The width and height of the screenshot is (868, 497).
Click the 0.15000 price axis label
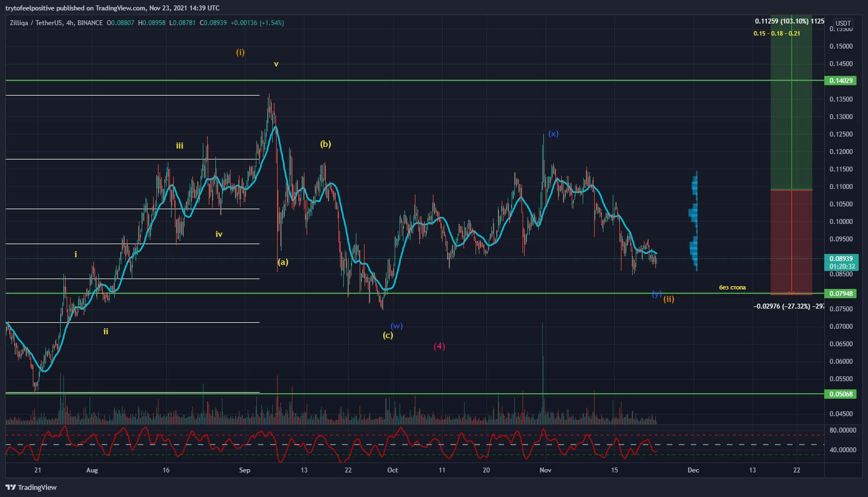(841, 46)
